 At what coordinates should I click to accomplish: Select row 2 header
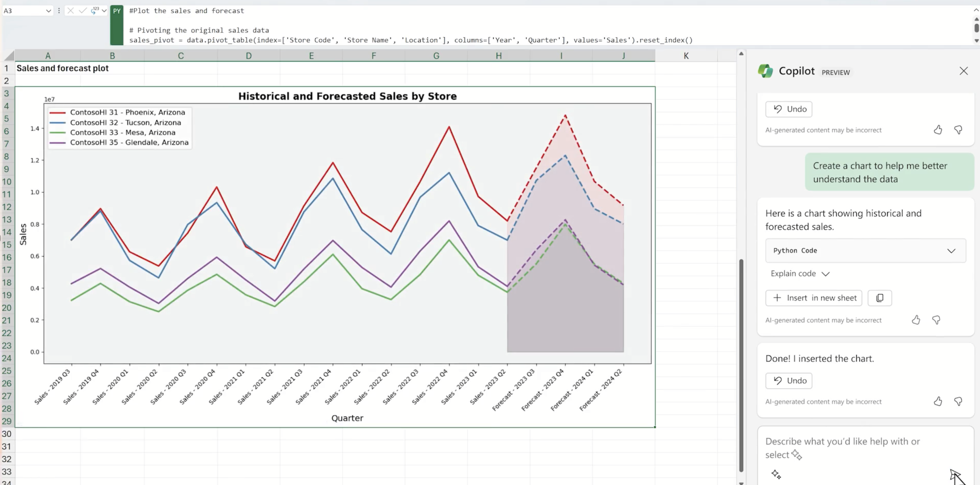coord(7,81)
